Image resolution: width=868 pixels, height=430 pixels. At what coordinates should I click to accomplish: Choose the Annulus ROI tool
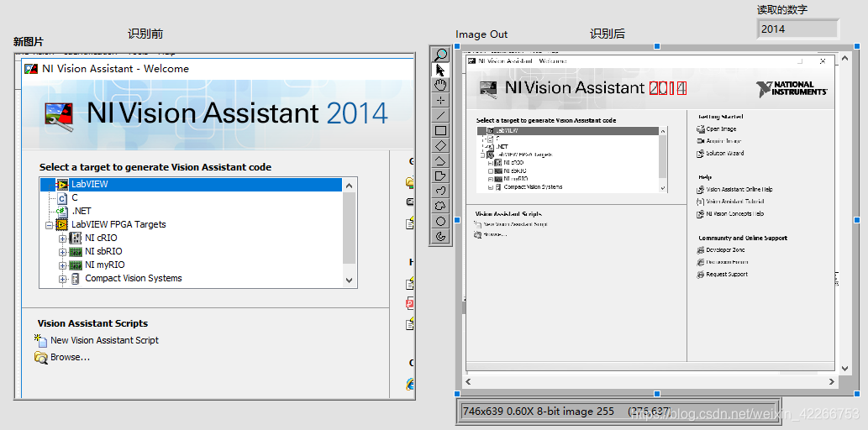coord(440,237)
